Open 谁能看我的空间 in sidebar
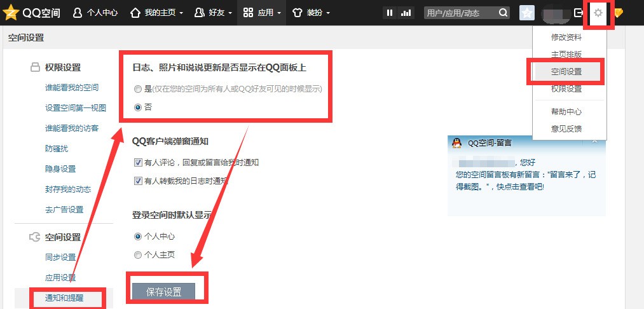The width and height of the screenshot is (644, 309). click(x=72, y=88)
